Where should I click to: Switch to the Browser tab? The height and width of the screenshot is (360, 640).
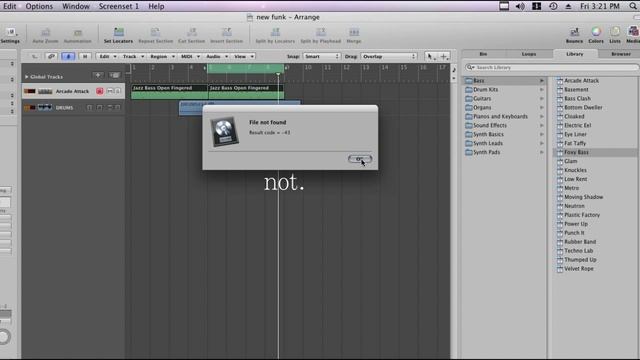point(620,54)
